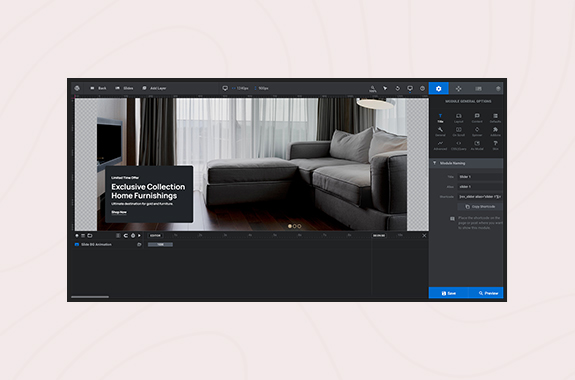Click the Copy Shortcode button
This screenshot has height=380, width=575.
click(480, 207)
